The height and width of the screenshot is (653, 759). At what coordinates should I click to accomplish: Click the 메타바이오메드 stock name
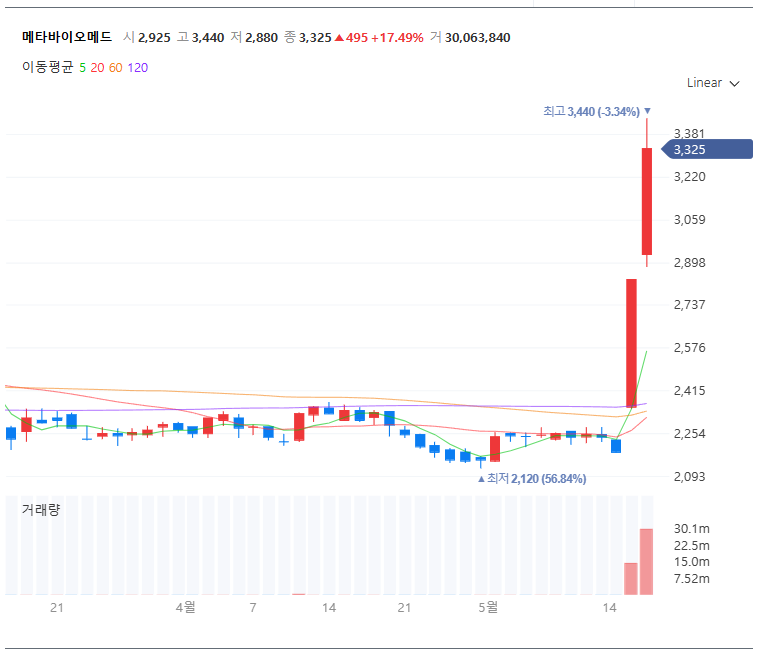[67, 37]
